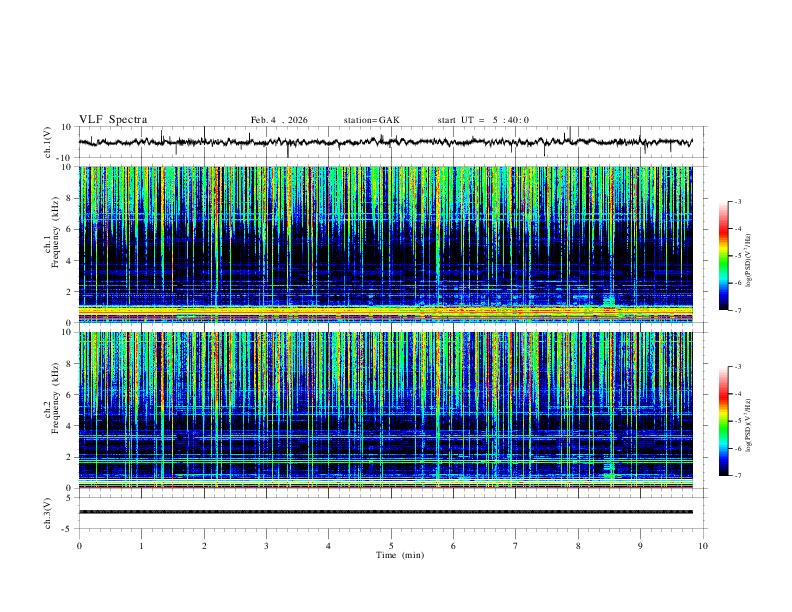Click inside the ch.1 spectrogram panel
Image resolution: width=792 pixels, height=612 pixels.
385,244
